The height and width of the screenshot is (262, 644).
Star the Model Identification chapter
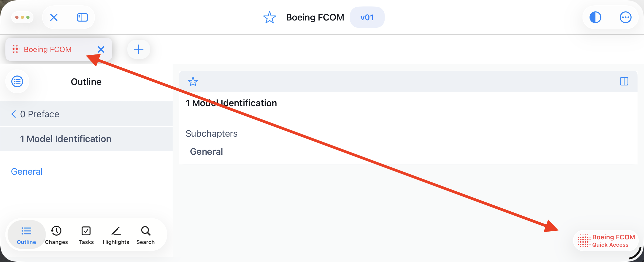pos(193,82)
